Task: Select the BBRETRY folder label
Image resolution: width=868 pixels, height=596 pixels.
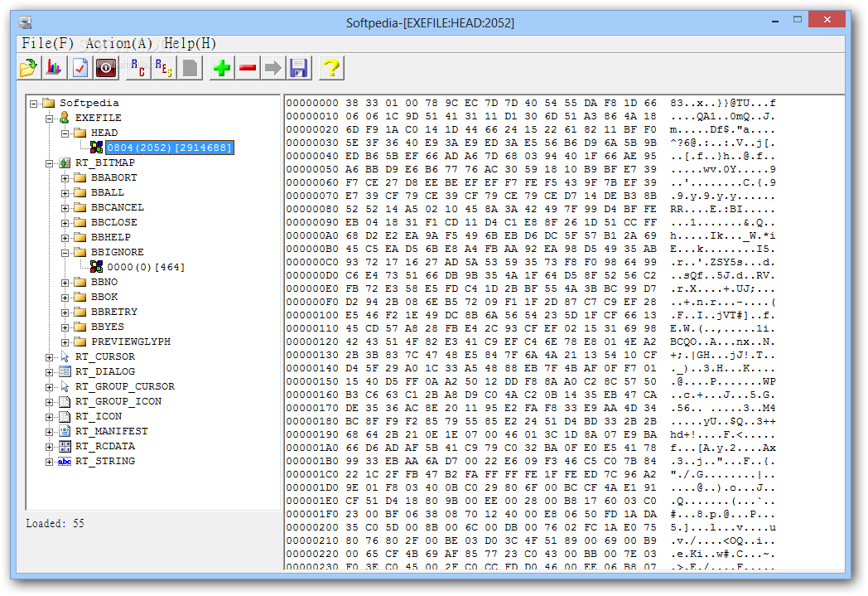Action: coord(114,312)
